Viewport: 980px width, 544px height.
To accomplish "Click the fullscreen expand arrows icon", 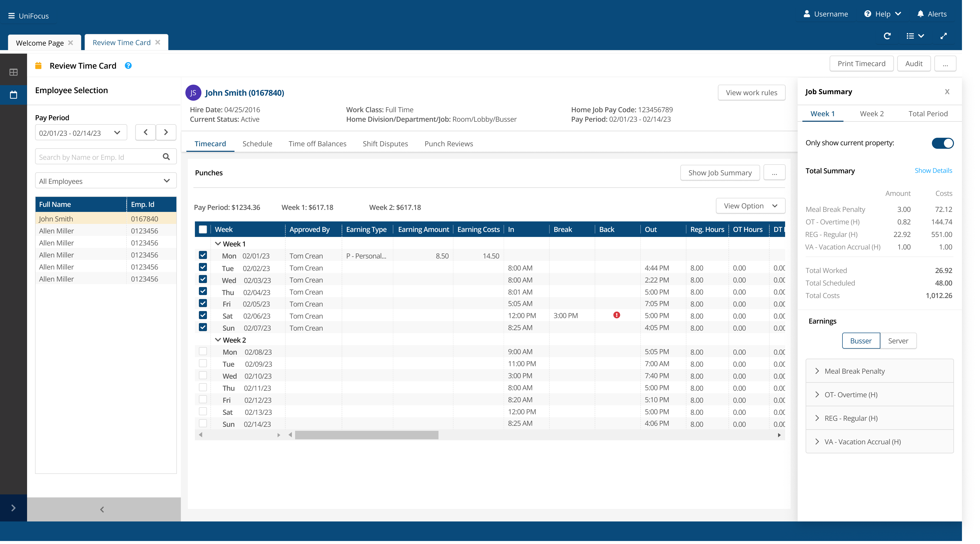I will (x=943, y=36).
